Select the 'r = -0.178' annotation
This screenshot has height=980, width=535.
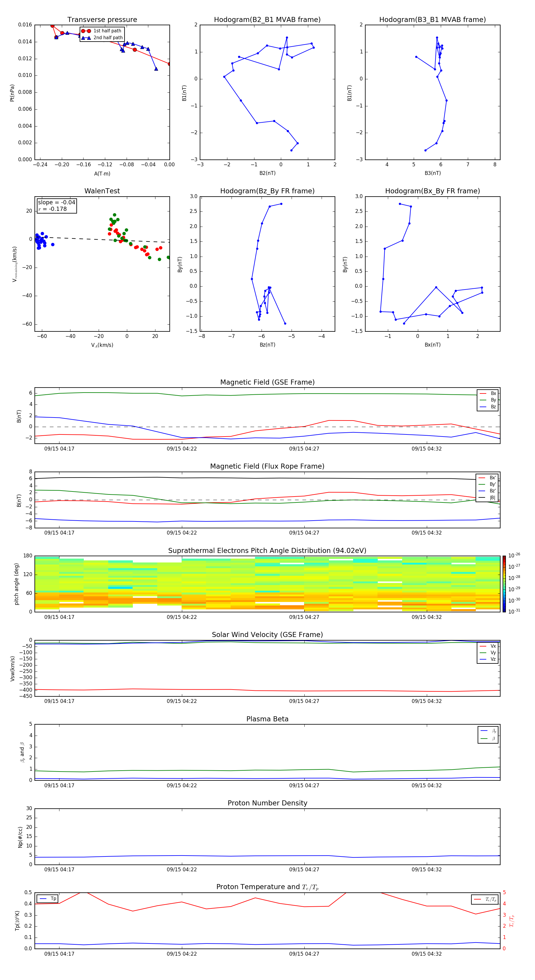53,209
